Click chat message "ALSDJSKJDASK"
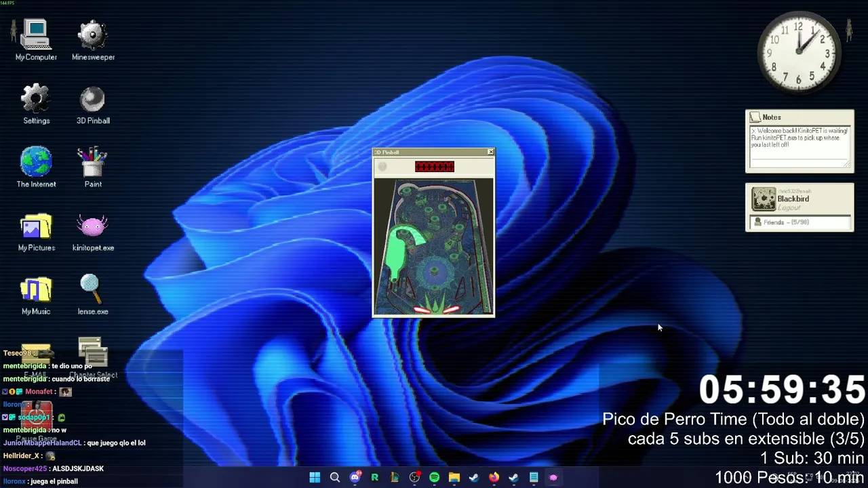 78,468
